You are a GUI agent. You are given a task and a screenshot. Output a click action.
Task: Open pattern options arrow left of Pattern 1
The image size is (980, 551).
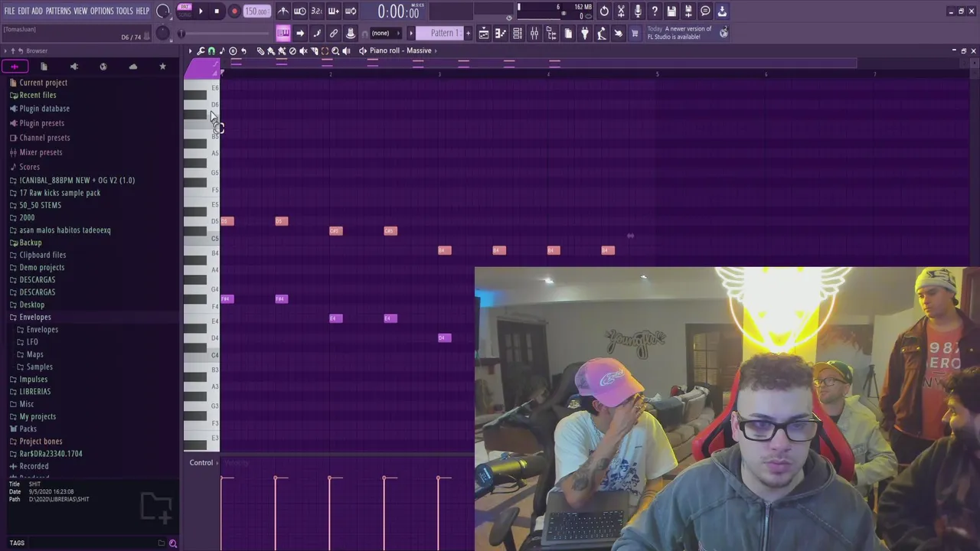point(411,33)
